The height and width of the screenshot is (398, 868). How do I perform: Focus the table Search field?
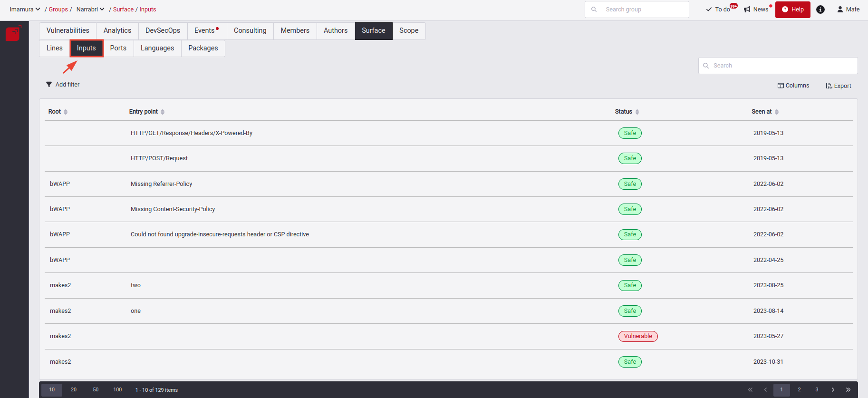[x=778, y=66]
